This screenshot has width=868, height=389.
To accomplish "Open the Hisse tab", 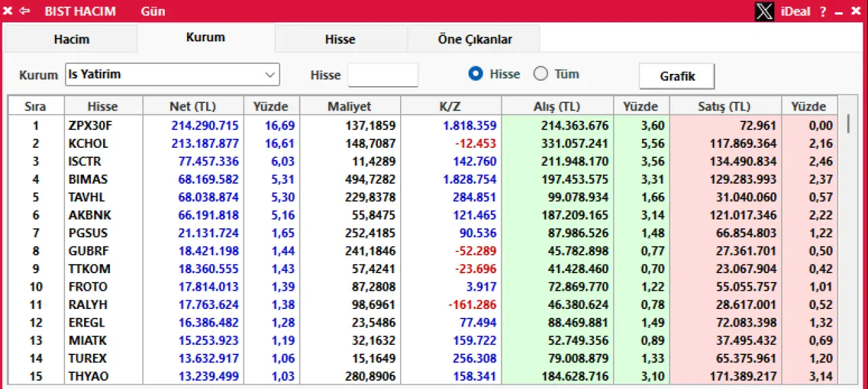I will pos(340,39).
